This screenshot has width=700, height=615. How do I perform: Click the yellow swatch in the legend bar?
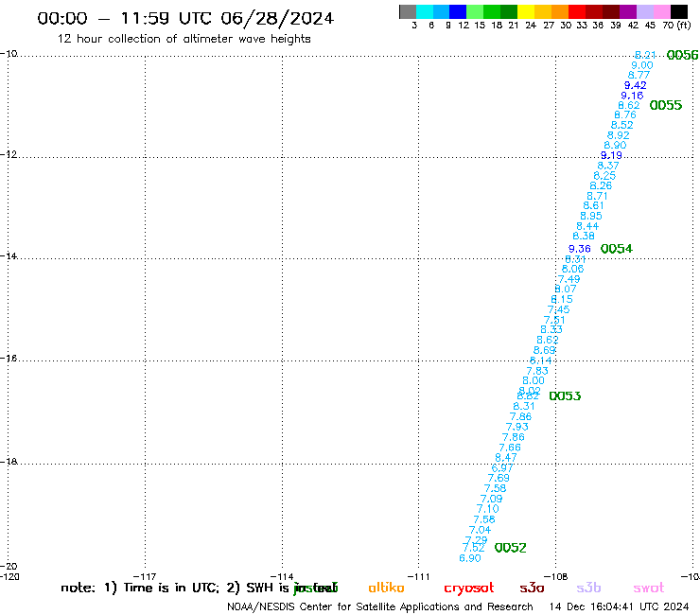pyautogui.click(x=526, y=11)
